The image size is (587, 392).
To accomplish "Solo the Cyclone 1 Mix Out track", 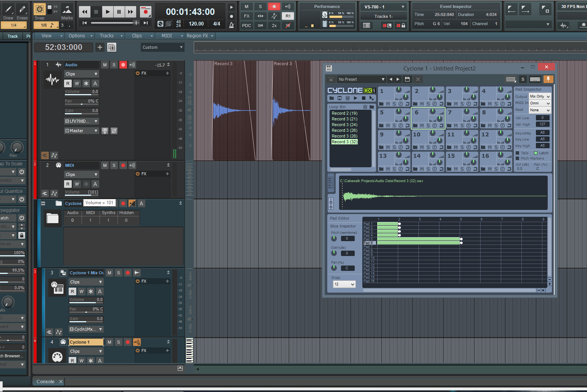I will click(x=118, y=273).
